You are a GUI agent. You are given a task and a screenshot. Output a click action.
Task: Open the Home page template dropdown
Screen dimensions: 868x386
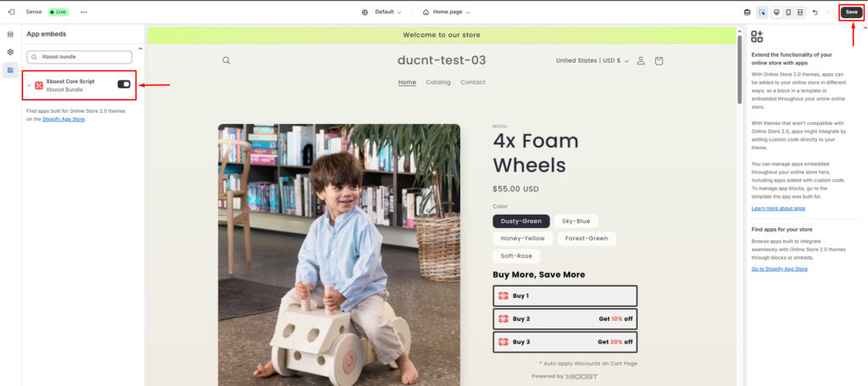(x=446, y=12)
